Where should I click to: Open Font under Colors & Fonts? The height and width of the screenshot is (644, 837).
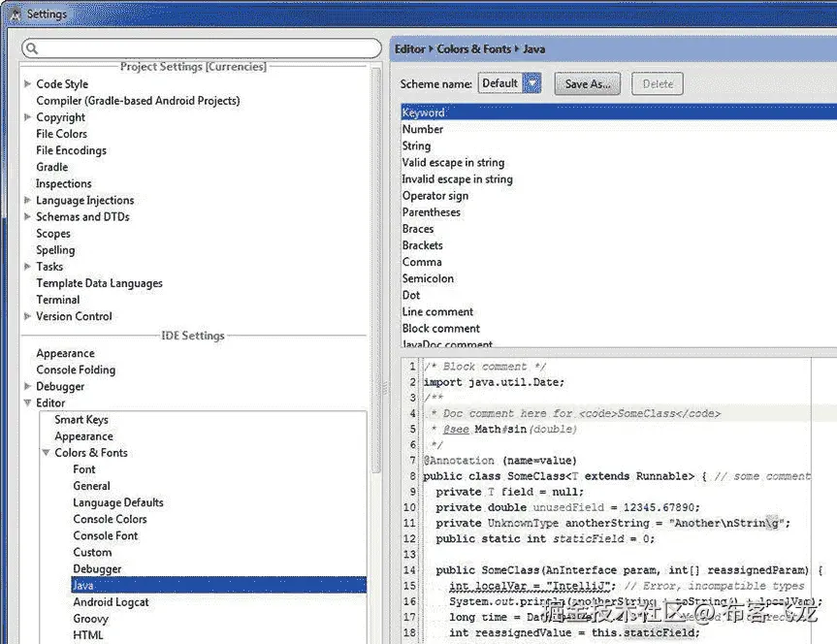point(84,469)
